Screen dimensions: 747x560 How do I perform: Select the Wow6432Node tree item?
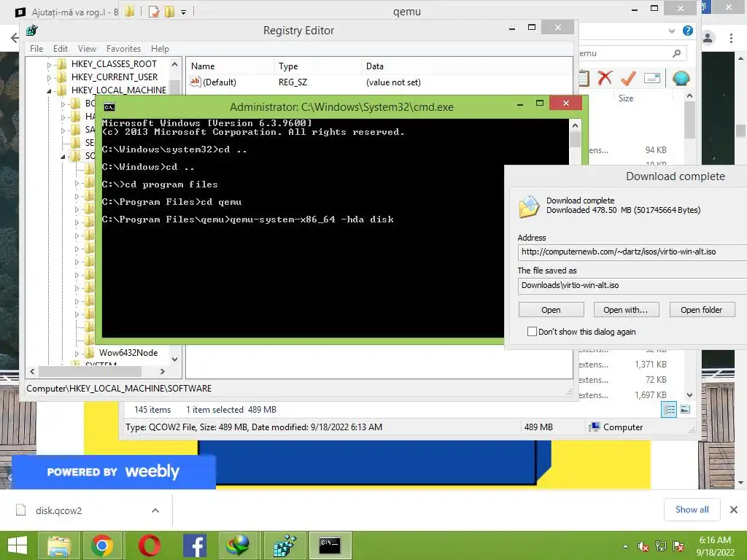coord(128,353)
